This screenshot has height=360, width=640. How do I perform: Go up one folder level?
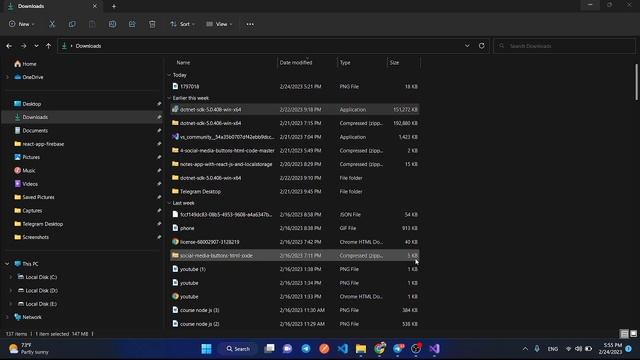click(49, 46)
